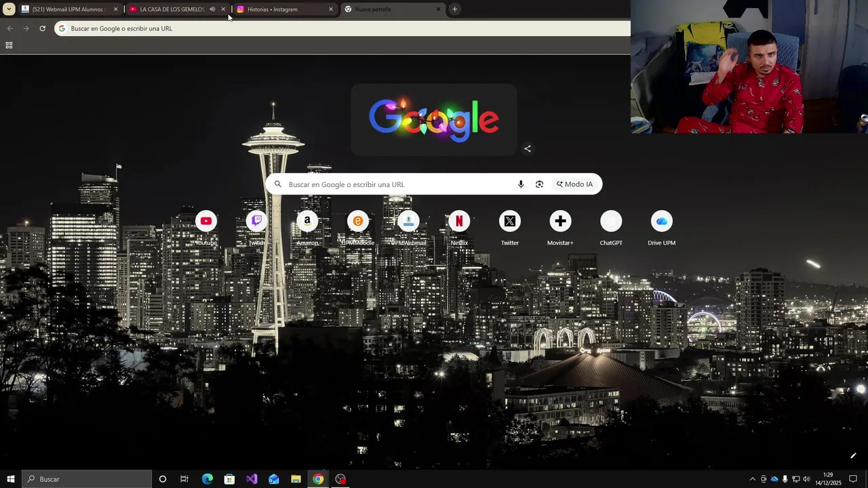868x488 pixels.
Task: Open the Windows Start menu
Action: pos(10,479)
